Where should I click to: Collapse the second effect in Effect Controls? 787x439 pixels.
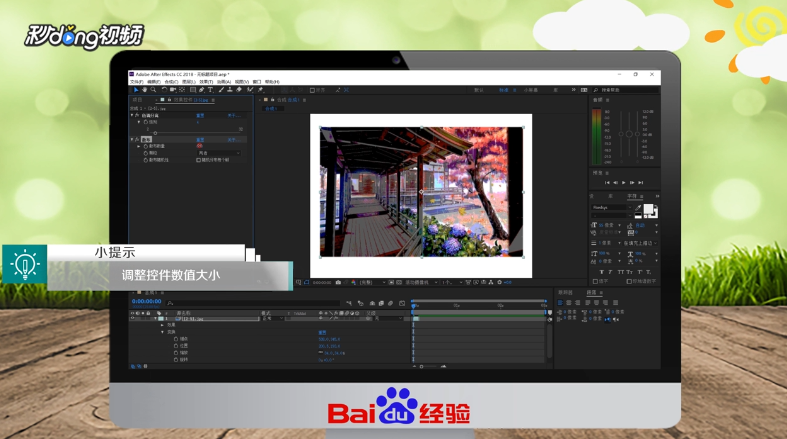(132, 139)
